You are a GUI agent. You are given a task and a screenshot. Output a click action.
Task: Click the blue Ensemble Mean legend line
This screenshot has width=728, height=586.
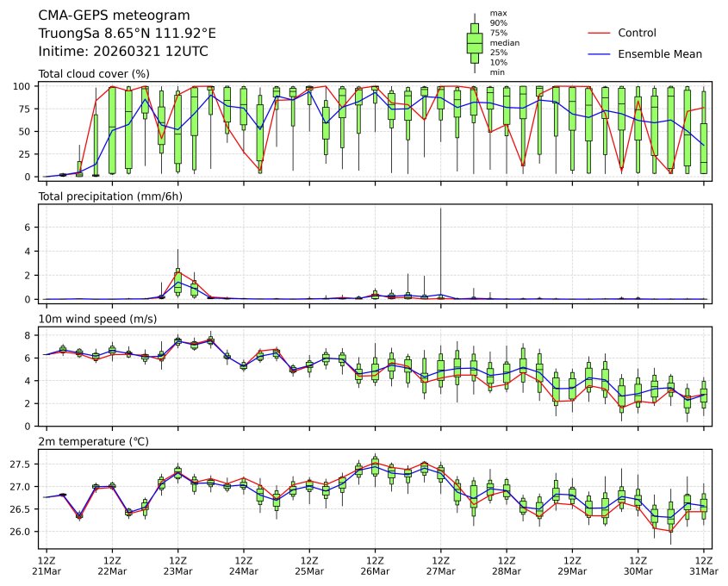coord(599,54)
